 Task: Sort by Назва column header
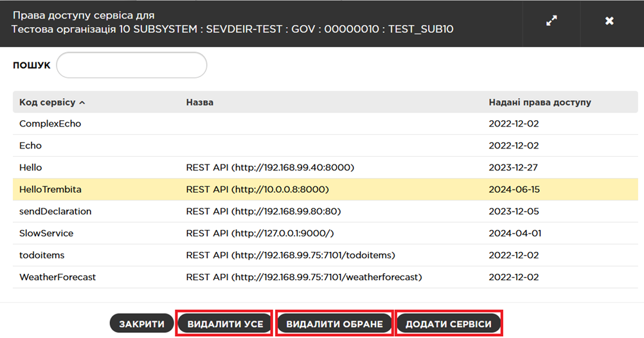[x=200, y=102]
